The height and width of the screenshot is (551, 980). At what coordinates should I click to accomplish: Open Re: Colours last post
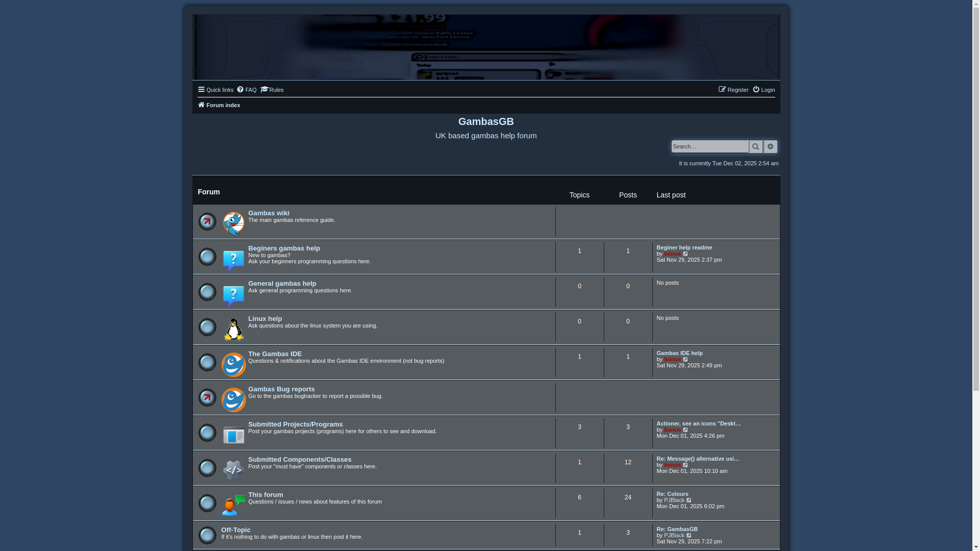[x=672, y=494]
